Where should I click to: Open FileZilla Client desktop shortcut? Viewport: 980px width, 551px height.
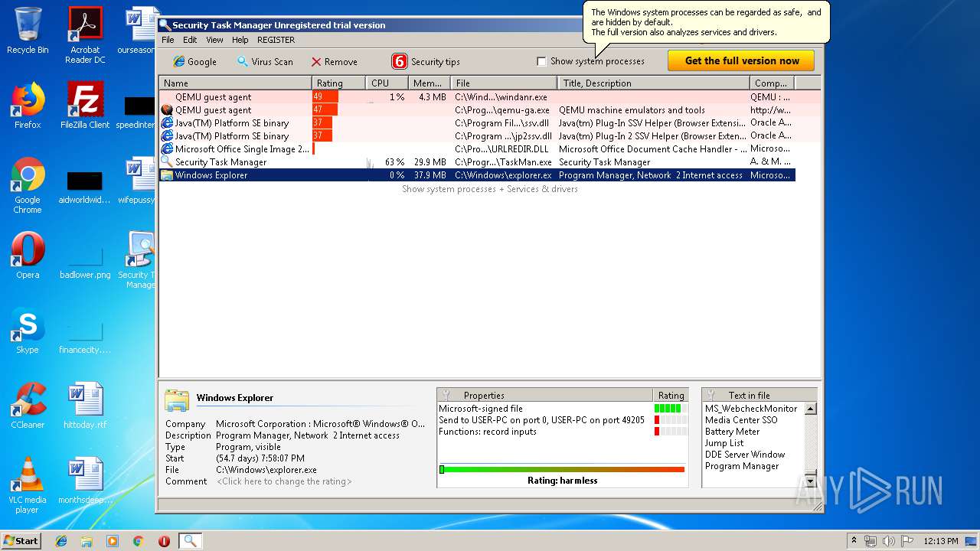click(85, 106)
